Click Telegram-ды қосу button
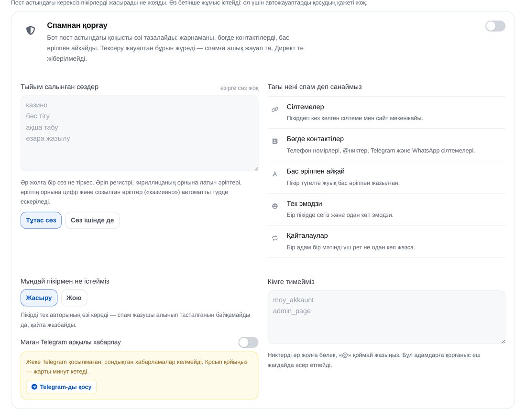Viewport: 526px width, 420px height. (61, 387)
